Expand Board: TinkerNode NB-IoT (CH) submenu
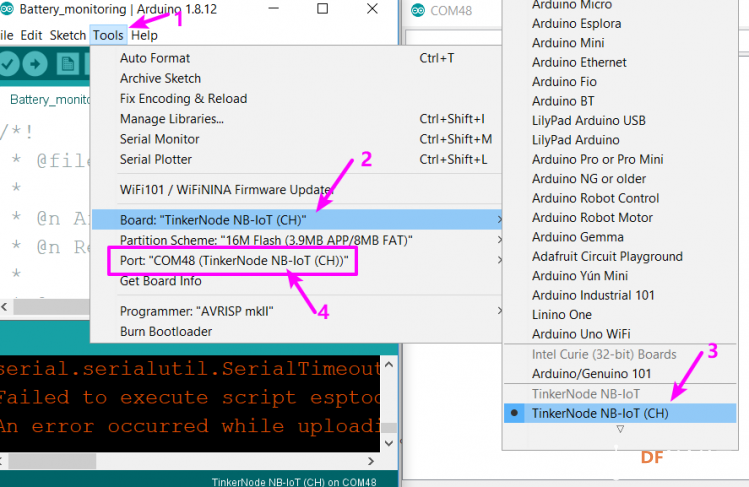The image size is (749, 487). [x=296, y=220]
